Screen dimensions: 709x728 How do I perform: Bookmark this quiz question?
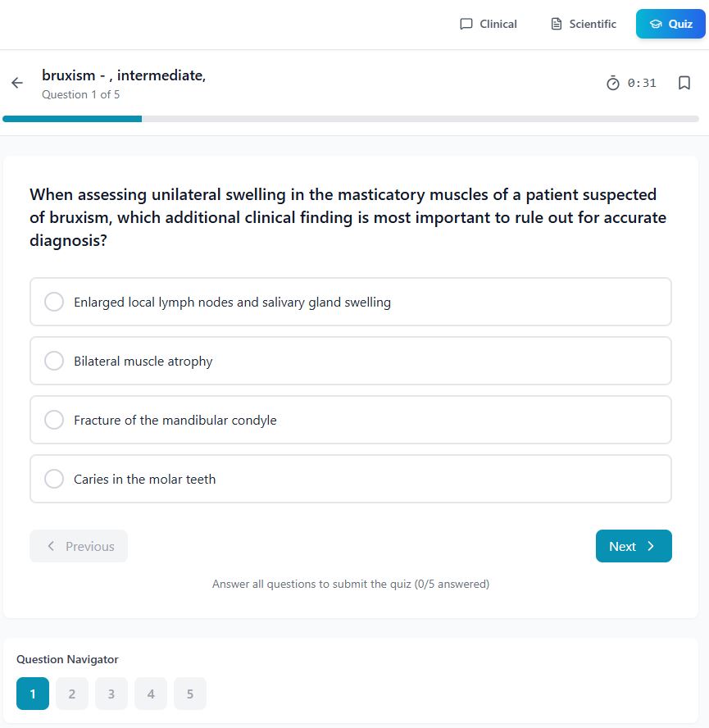click(x=684, y=83)
